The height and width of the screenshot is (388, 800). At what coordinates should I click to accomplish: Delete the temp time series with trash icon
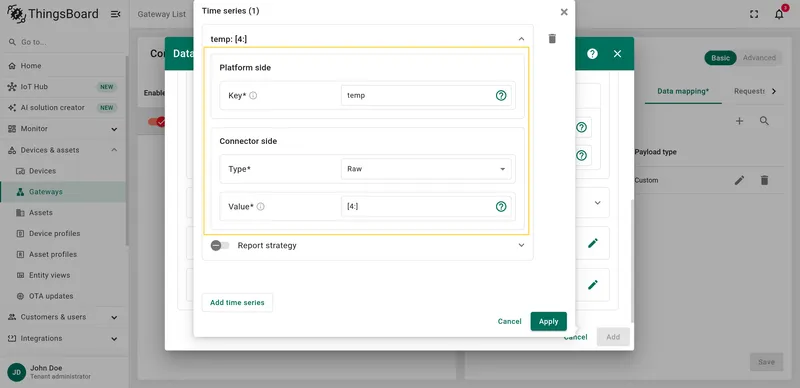click(552, 39)
